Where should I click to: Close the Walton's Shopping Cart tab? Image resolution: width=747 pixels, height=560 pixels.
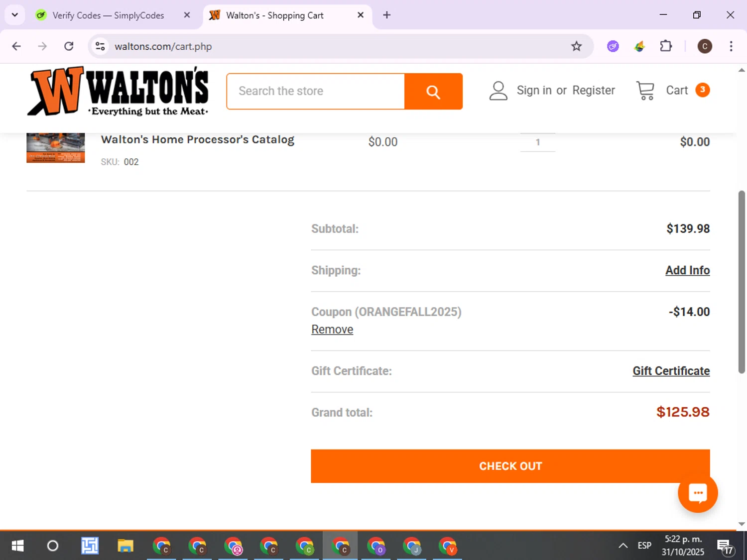361,15
